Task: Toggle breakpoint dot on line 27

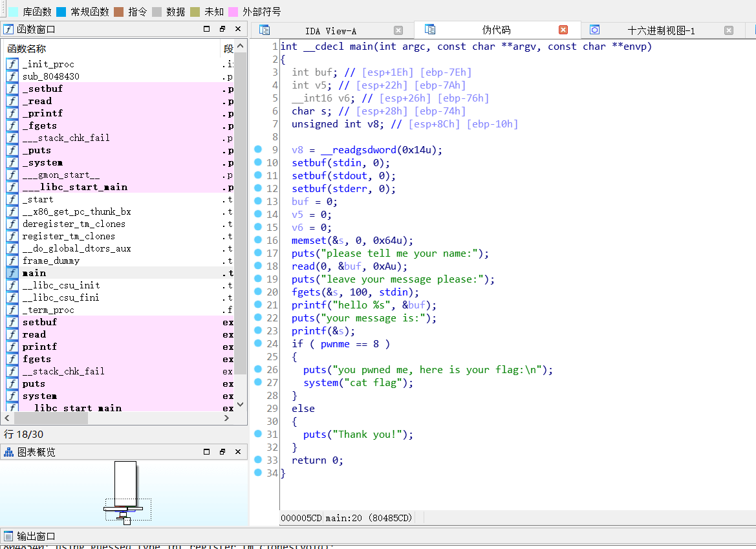Action: point(258,382)
